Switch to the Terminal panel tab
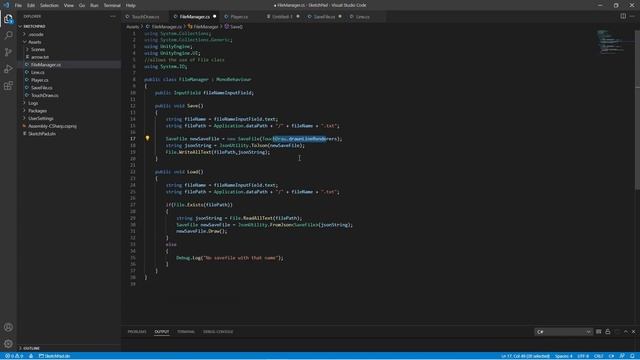Viewport: 640px width, 360px height. click(186, 332)
